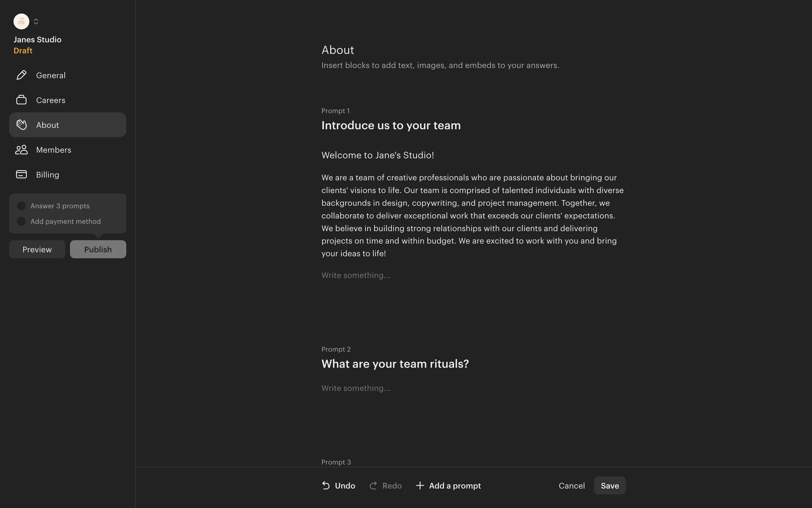Click the Redo arrow icon
812x508 pixels.
pyautogui.click(x=373, y=486)
